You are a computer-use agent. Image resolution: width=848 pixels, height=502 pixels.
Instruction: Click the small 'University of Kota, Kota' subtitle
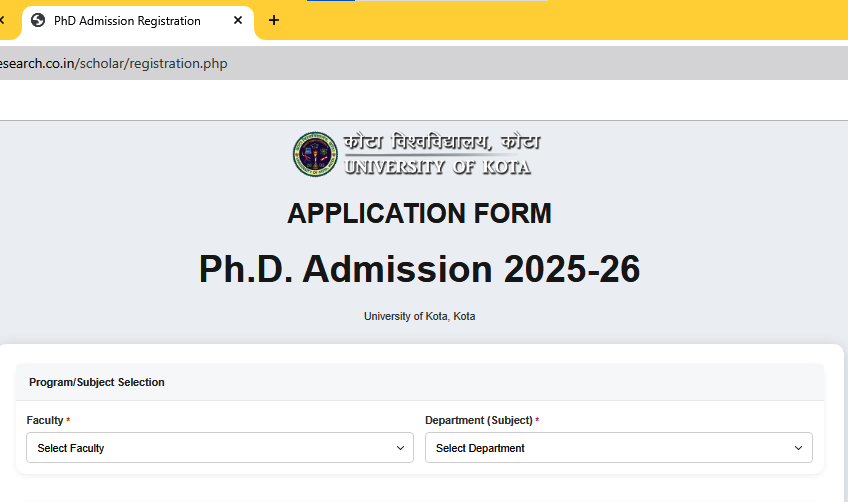tap(419, 316)
